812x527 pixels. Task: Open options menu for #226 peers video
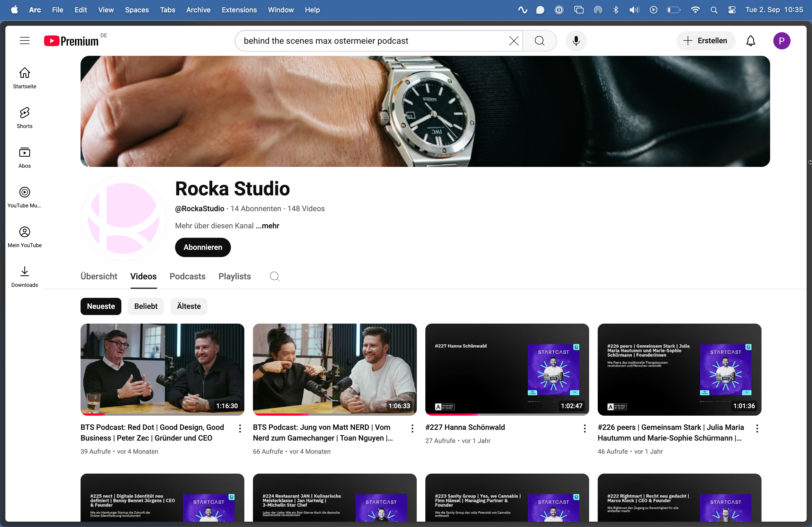click(x=757, y=429)
